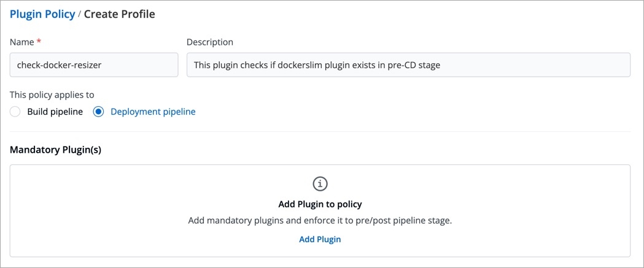Click the Deployment pipeline option label
This screenshot has height=268, width=644.
(153, 112)
